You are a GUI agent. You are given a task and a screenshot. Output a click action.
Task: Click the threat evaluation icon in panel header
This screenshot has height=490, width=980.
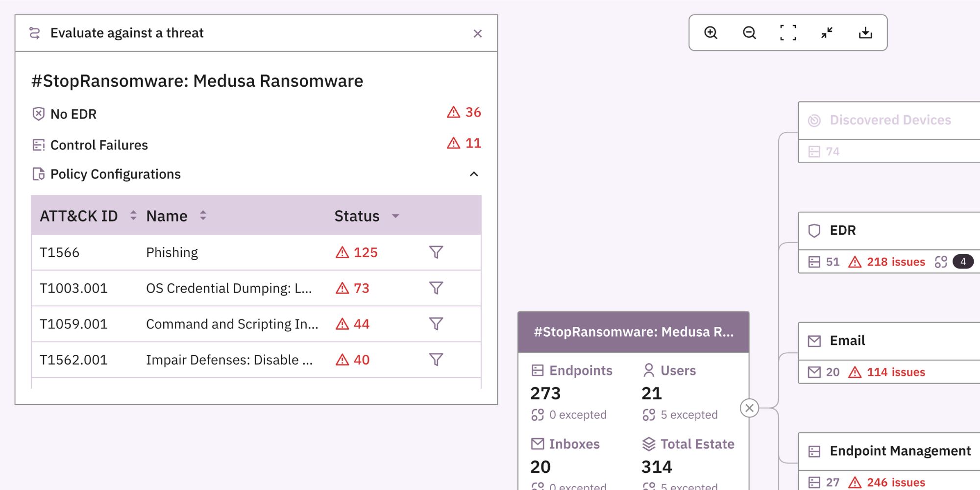point(34,33)
